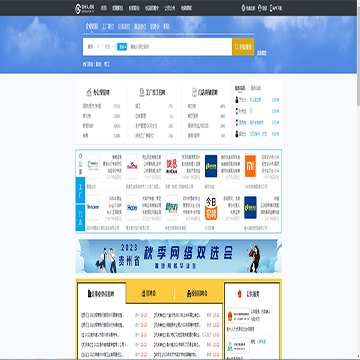Switch to the blue 门店 vertical tab
This screenshot has width=360, height=360.
pos(80,218)
